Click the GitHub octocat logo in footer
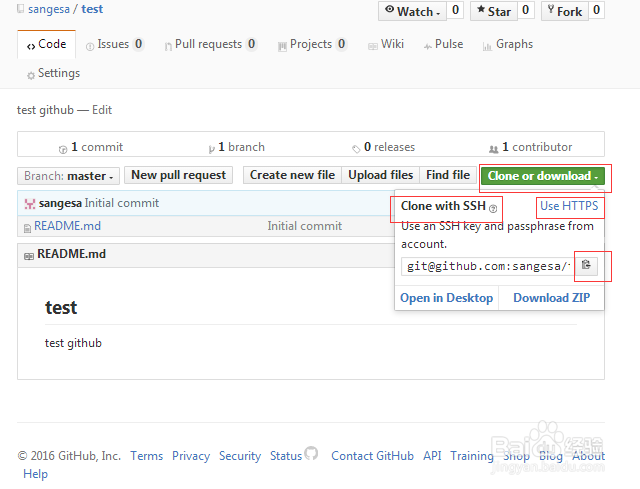640x489 pixels. point(311,453)
